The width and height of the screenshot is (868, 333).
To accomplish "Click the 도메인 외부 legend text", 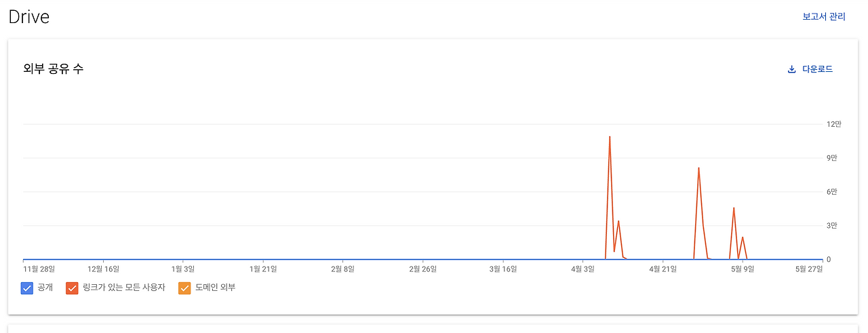I will tap(215, 288).
